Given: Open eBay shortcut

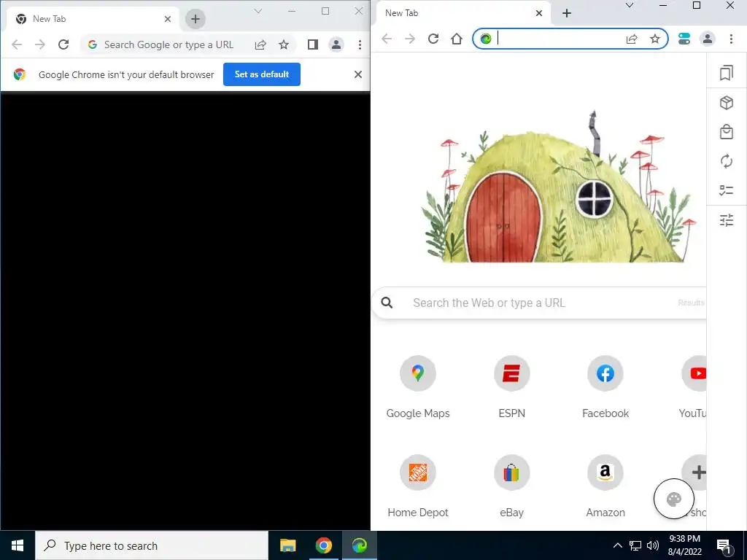Looking at the screenshot, I should coord(511,472).
